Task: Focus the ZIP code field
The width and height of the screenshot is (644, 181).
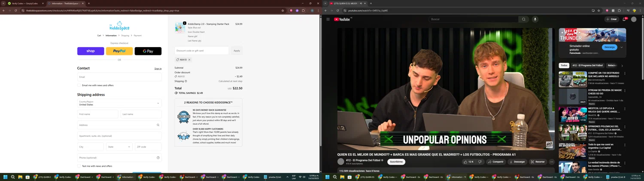Action: tap(148, 147)
